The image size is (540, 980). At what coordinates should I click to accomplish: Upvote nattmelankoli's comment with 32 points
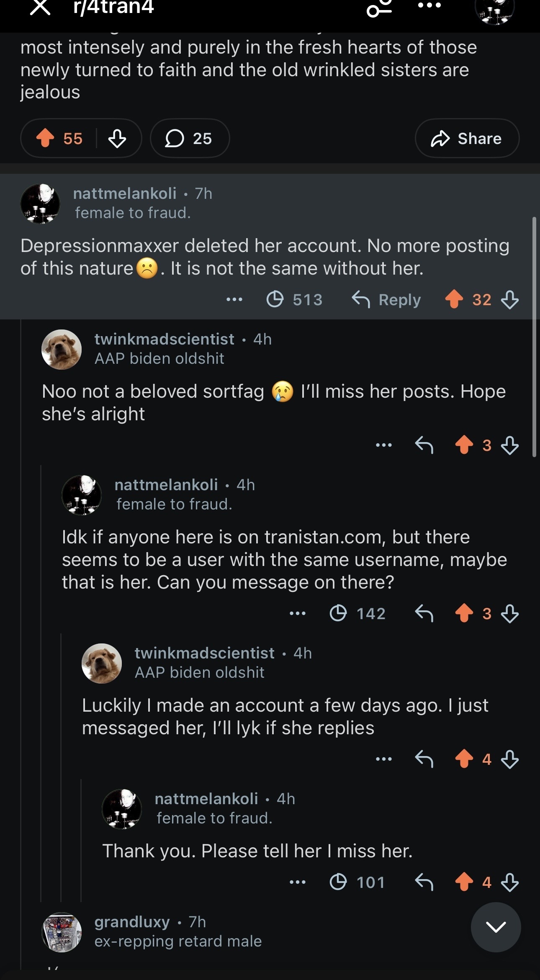[x=454, y=300]
